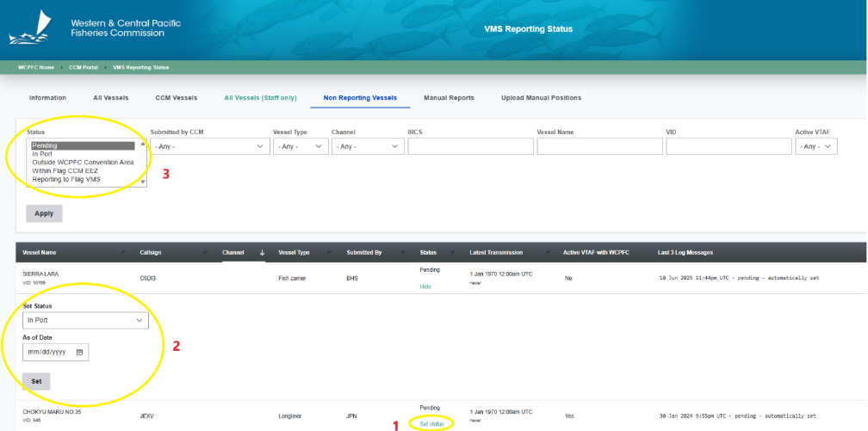Toggle the Channel column sort arrow
The height and width of the screenshot is (431, 868).
[263, 252]
